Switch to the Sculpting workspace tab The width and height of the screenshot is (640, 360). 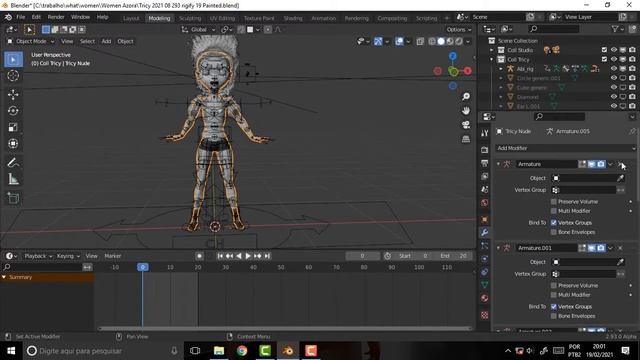(190, 18)
